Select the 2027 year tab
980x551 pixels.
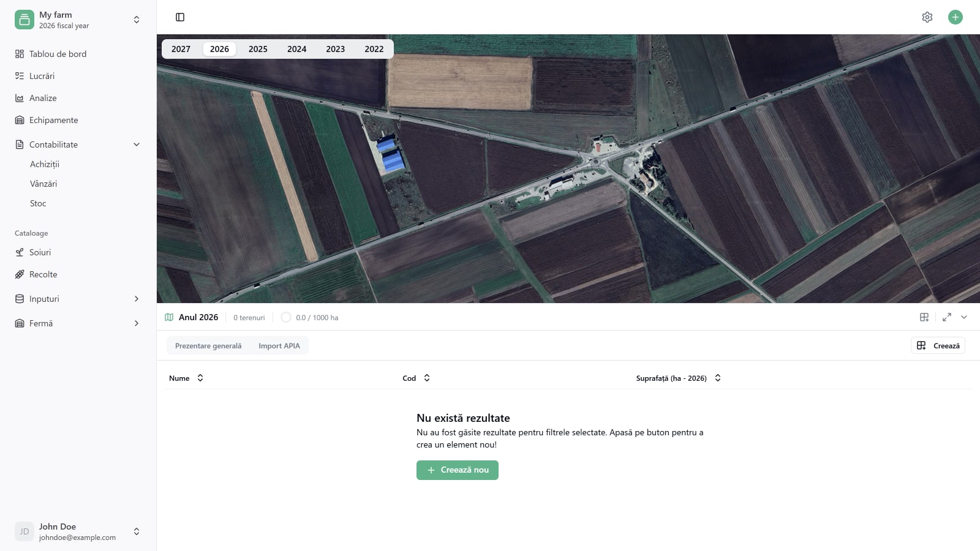181,49
